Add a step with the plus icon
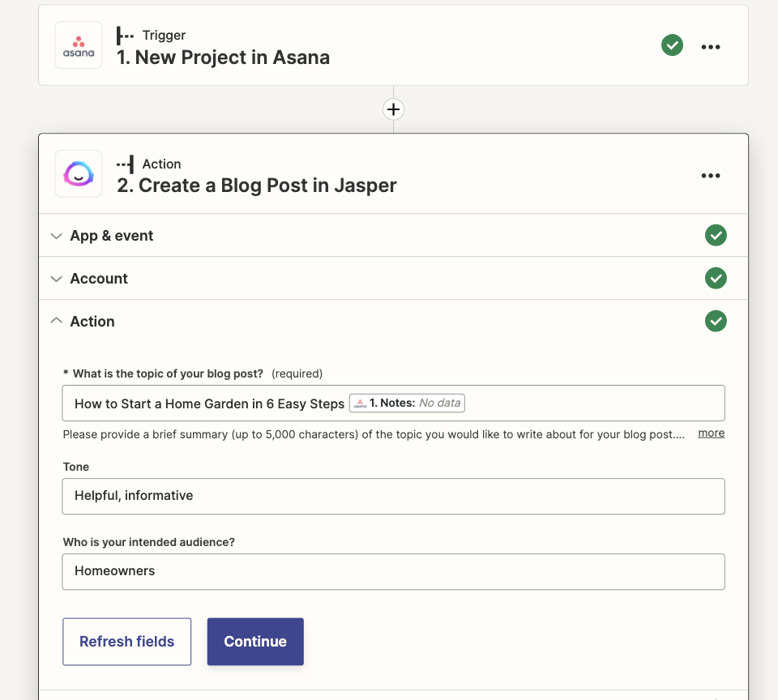778x700 pixels. pos(393,109)
